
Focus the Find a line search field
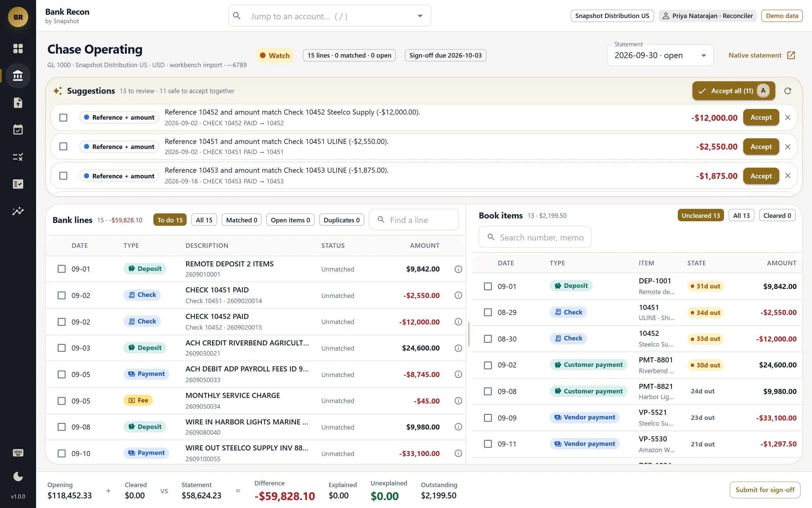coord(414,220)
